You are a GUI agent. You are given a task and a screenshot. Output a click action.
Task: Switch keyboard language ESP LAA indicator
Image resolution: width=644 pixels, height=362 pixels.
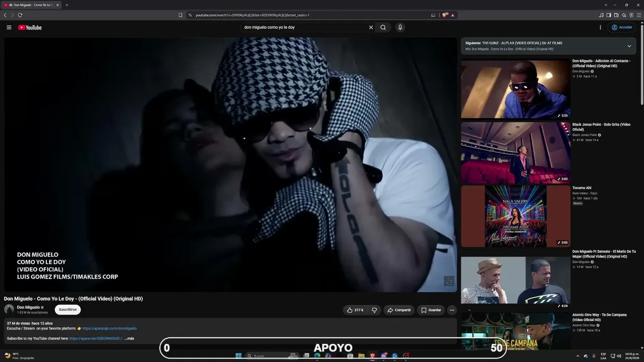point(603,356)
